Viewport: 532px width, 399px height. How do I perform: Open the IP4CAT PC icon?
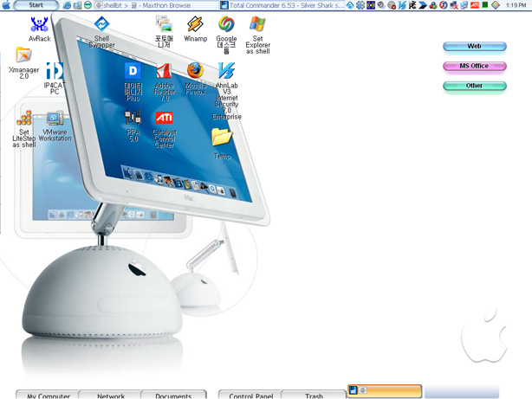55,78
